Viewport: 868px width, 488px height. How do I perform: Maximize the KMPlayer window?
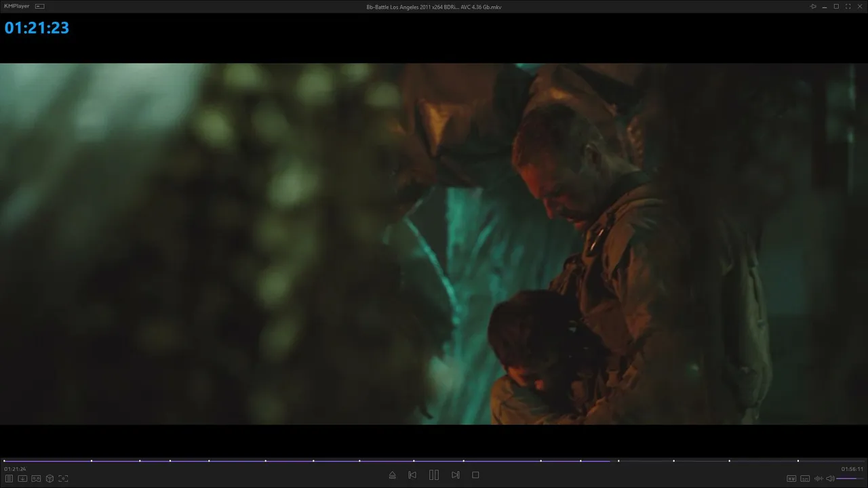tap(836, 6)
